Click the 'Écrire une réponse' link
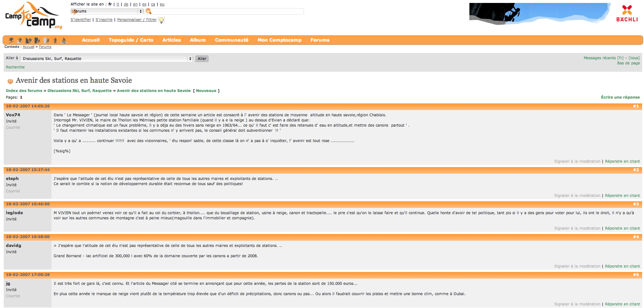644x308 pixels. (620, 97)
